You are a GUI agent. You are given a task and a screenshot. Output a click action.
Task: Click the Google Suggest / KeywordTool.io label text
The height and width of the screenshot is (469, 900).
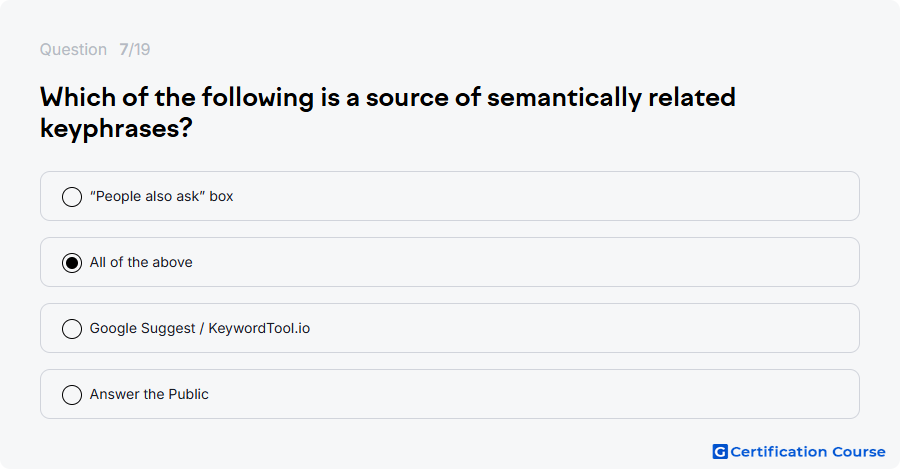click(x=200, y=328)
